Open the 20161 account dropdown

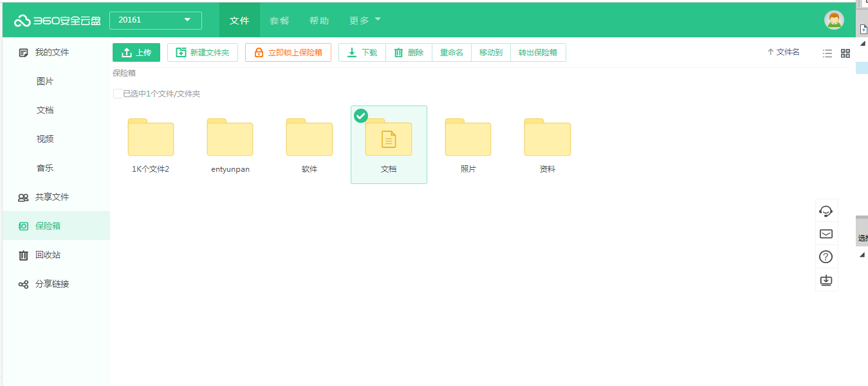tap(156, 20)
